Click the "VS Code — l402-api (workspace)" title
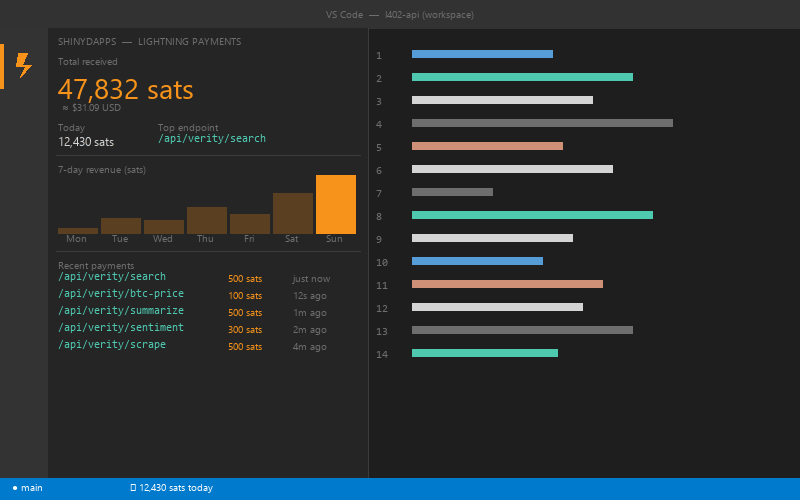 point(399,15)
